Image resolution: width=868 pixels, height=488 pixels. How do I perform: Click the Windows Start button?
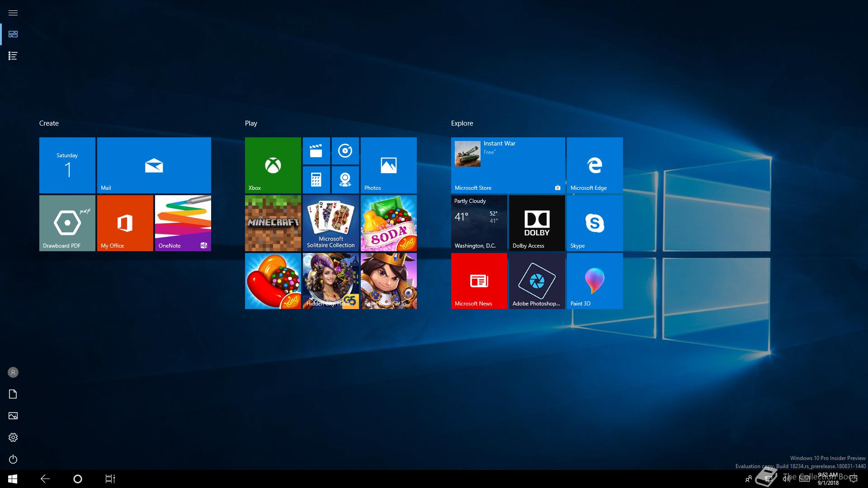pyautogui.click(x=13, y=479)
